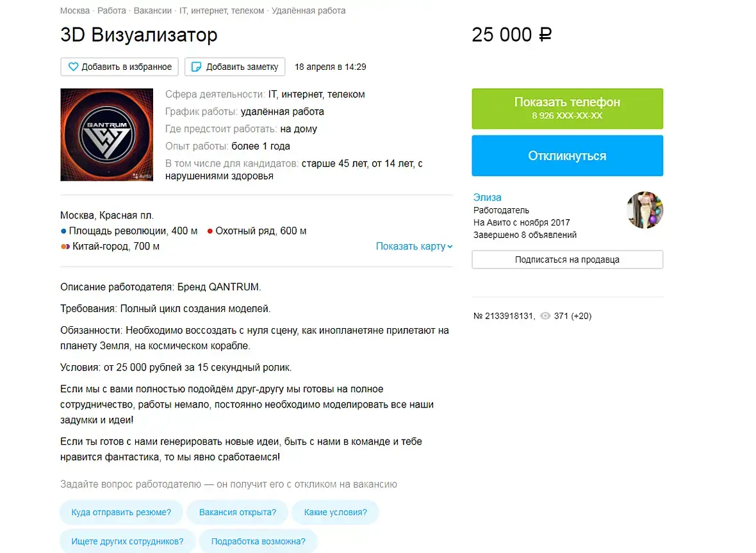Click the red metro dot for Охотный ряд
The height and width of the screenshot is (553, 756).
210,231
